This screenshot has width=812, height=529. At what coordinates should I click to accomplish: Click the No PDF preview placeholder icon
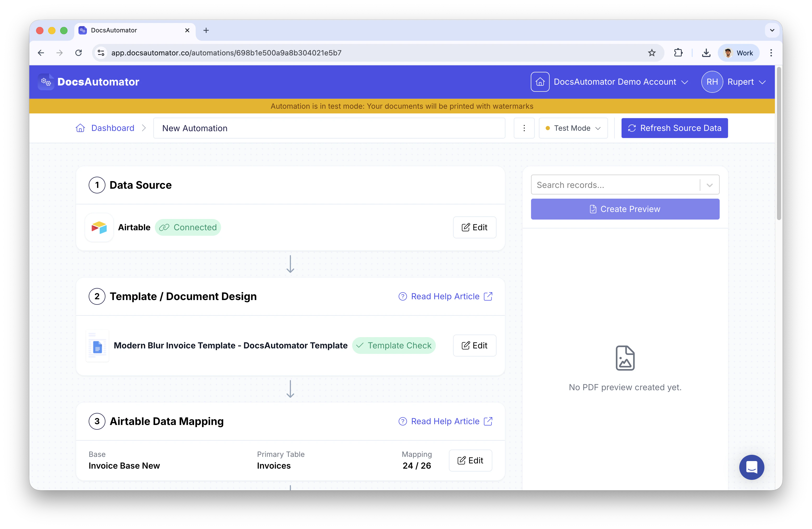coord(625,358)
